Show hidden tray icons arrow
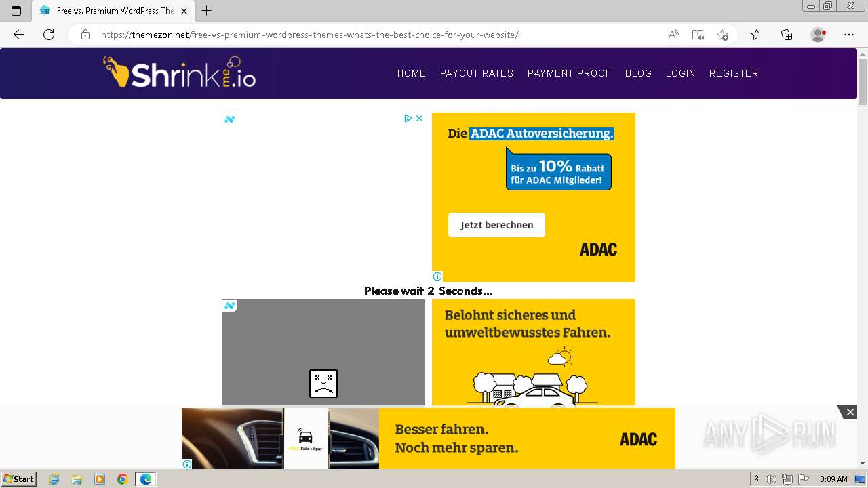The height and width of the screenshot is (488, 868). [x=756, y=479]
